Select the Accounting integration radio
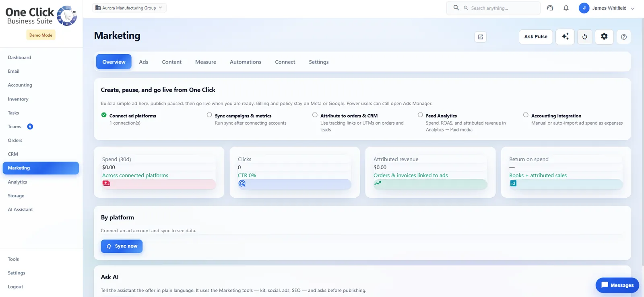The height and width of the screenshot is (297, 644). 526,115
